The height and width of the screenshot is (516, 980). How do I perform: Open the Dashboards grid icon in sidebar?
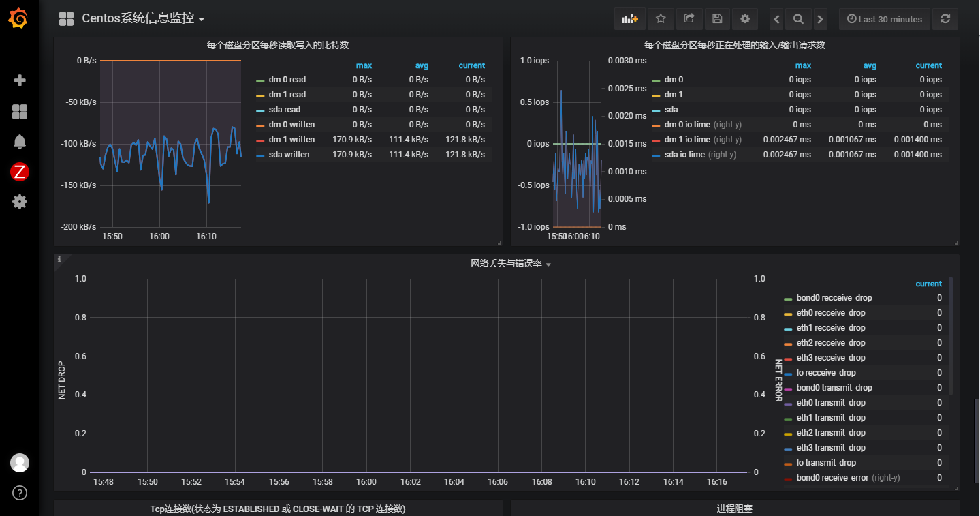coord(20,112)
